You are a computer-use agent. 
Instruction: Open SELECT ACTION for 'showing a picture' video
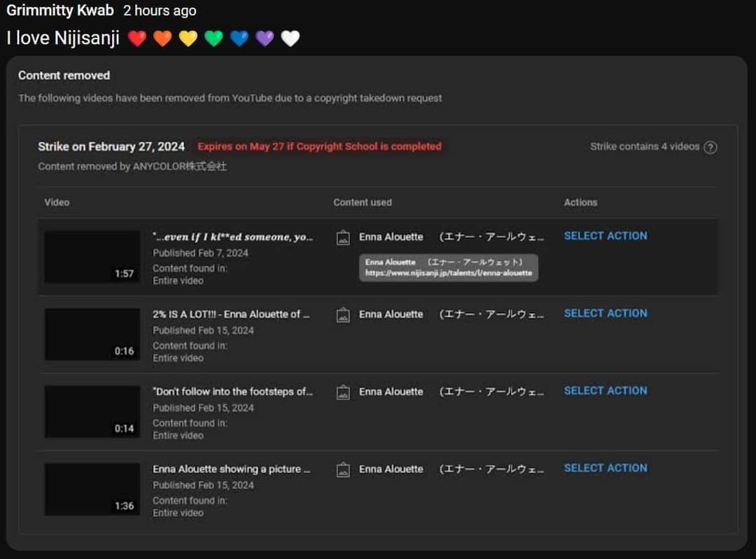point(605,469)
